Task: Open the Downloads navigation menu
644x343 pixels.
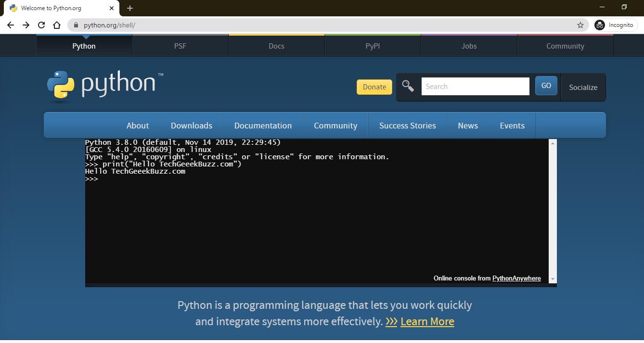Action: click(191, 126)
